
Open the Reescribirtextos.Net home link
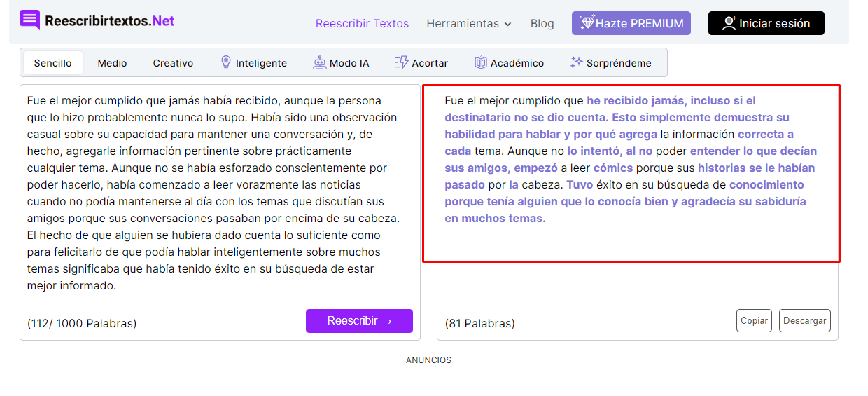pos(97,21)
